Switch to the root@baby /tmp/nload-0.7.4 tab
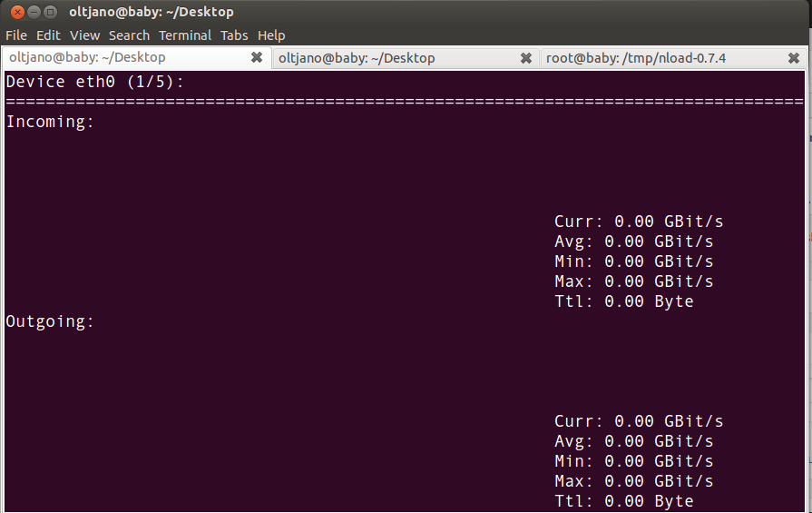 click(635, 58)
